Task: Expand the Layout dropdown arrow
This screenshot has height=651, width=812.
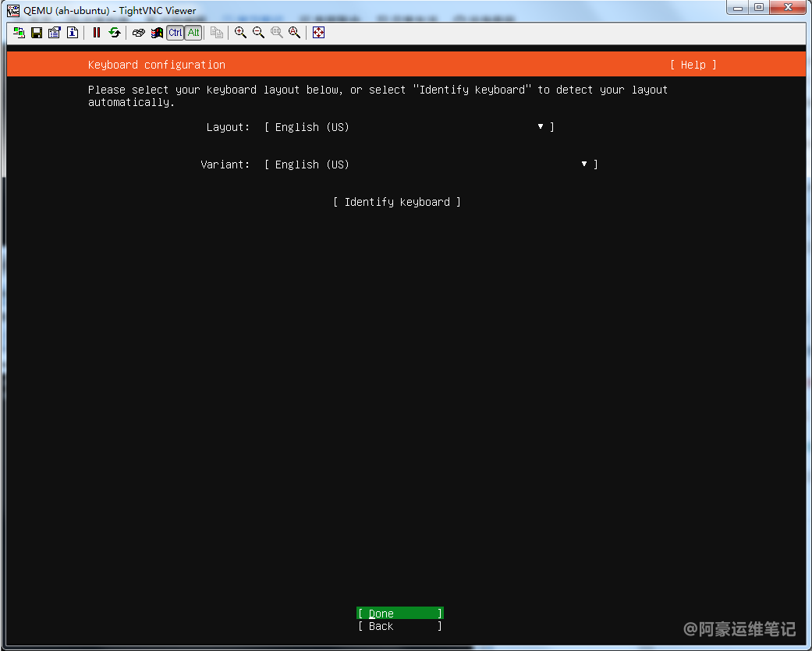Action: coord(541,126)
